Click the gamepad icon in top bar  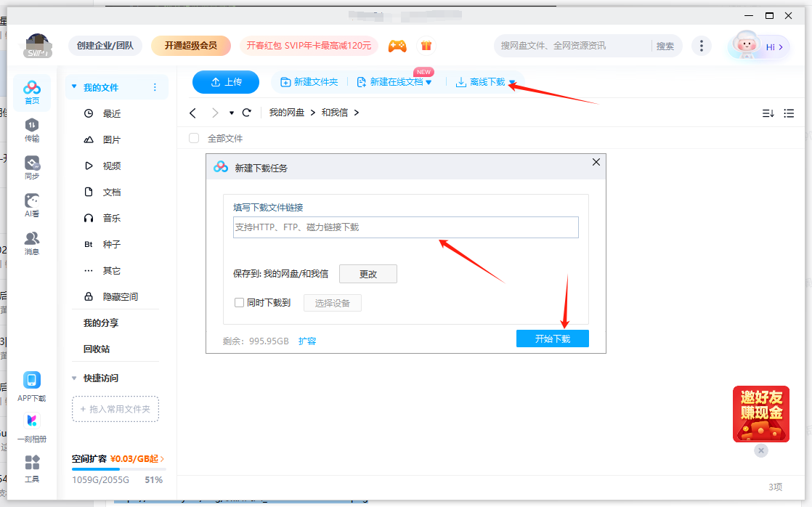[397, 45]
